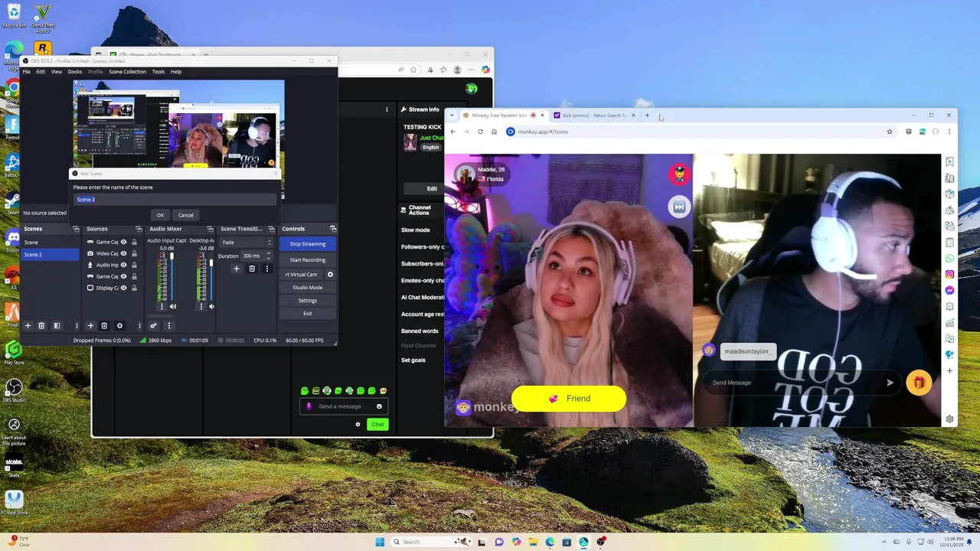Click the yellow Friend button

coord(568,399)
